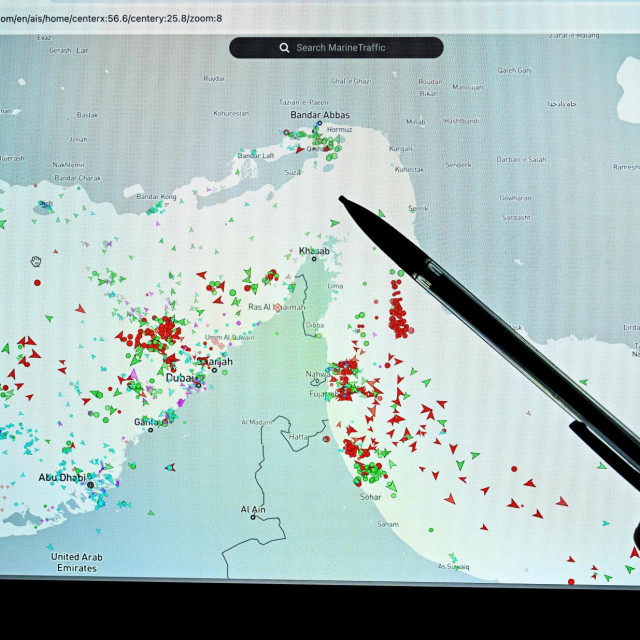Viewport: 640px width, 640px height.
Task: Click the 'Dibba' map label
Action: tap(315, 325)
